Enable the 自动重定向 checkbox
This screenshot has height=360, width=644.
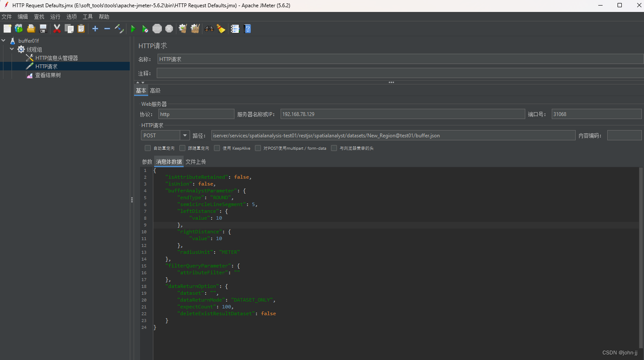148,148
